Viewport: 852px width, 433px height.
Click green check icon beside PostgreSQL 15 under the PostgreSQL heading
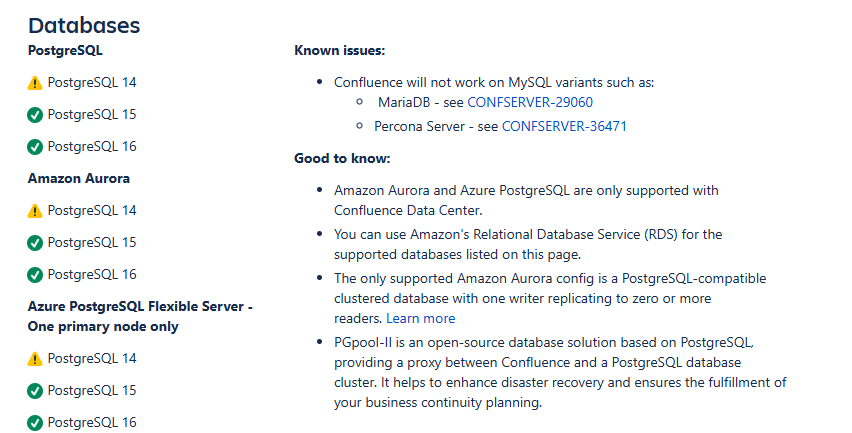(35, 115)
